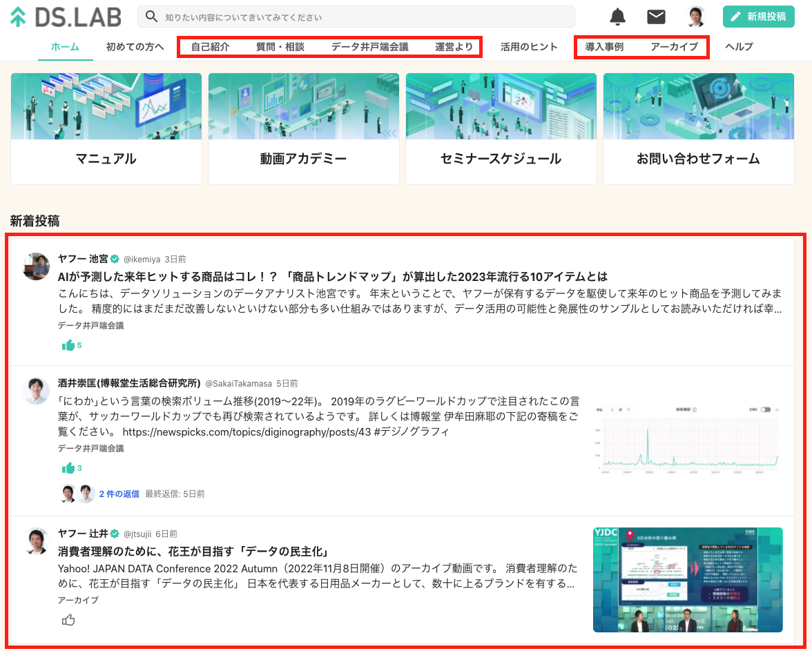Like 酒井崇匡's「にわか」post
812x651 pixels.
[68, 467]
